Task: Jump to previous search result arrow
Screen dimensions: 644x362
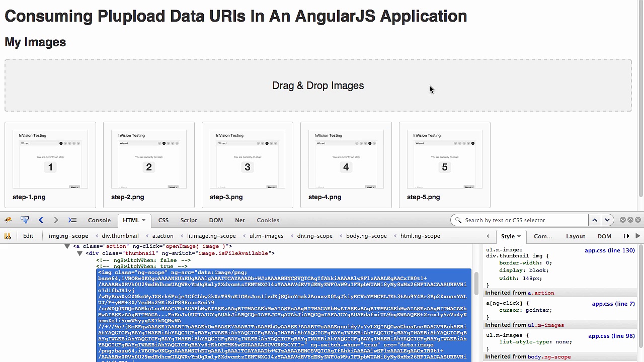Action: (x=595, y=220)
